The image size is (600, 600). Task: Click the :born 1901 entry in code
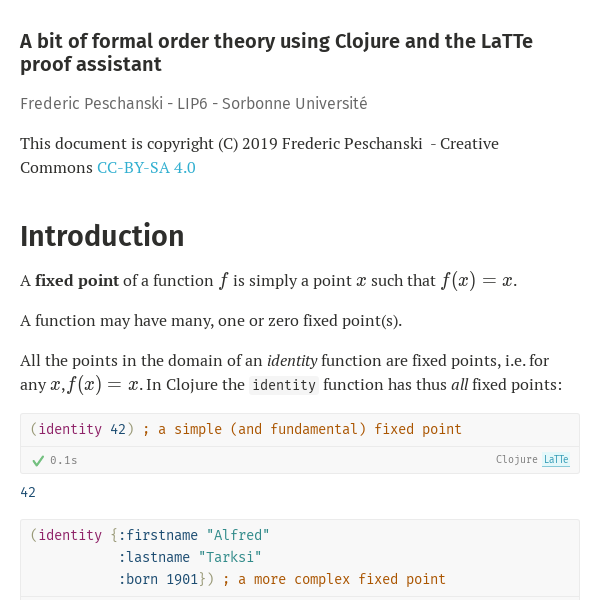click(x=158, y=579)
